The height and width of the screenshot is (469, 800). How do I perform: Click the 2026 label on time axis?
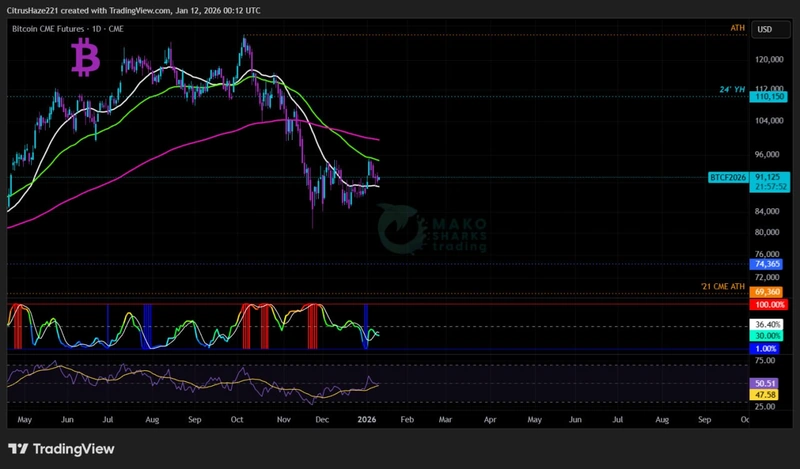pos(366,421)
